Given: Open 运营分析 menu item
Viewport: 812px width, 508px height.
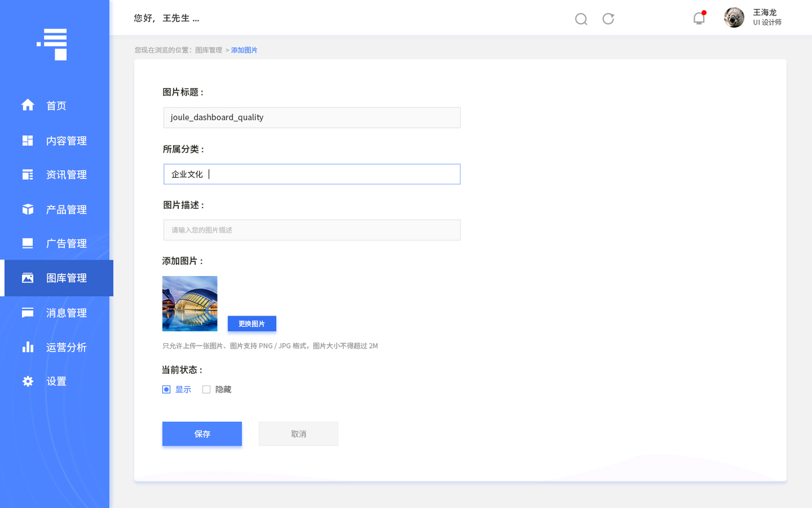Looking at the screenshot, I should (67, 347).
